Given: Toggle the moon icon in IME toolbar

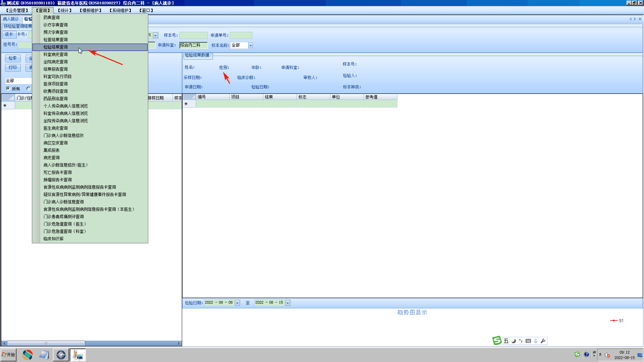Looking at the screenshot, I should 514,341.
